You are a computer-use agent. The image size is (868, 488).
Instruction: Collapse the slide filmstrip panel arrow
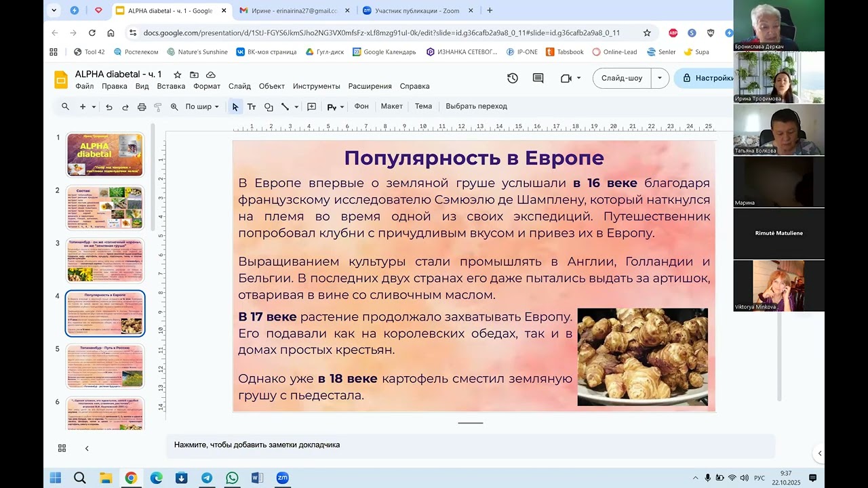click(87, 448)
